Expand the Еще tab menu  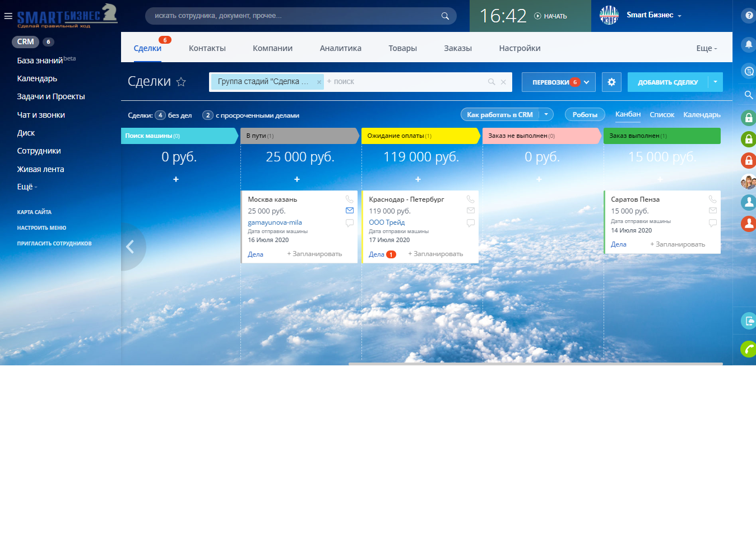click(x=707, y=48)
